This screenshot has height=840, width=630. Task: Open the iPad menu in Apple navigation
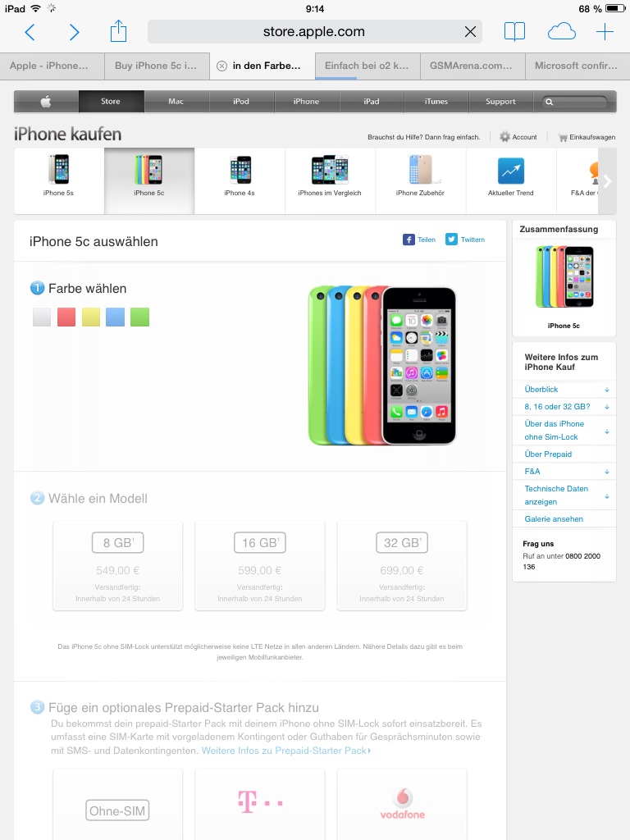pyautogui.click(x=372, y=101)
